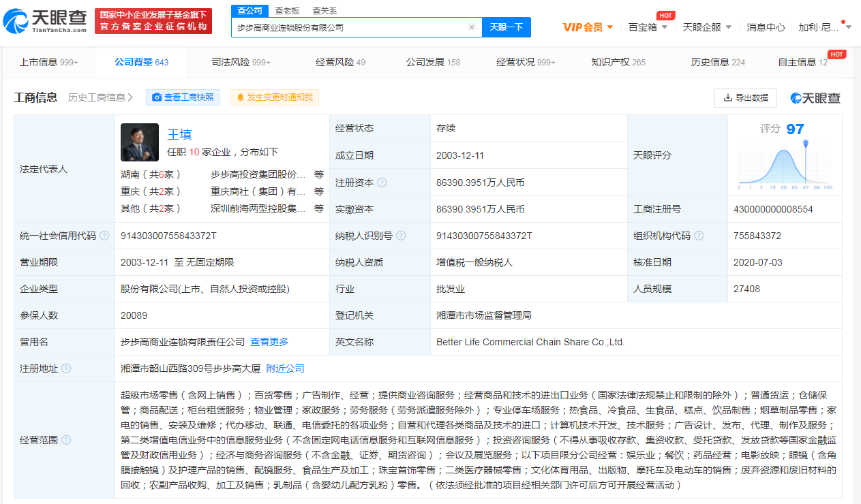Clear the search box with X icon
This screenshot has width=861, height=504.
(x=471, y=27)
